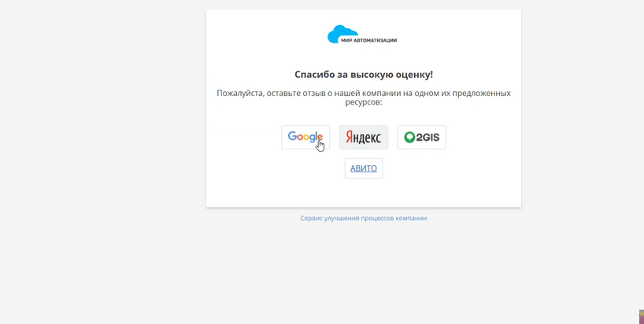This screenshot has height=324, width=644.
Task: Open the Google review button
Action: (305, 137)
